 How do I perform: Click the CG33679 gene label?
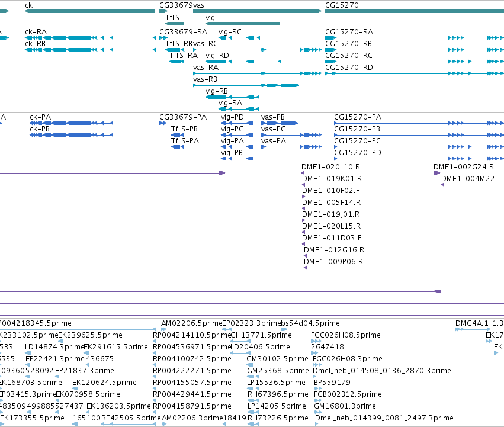(176, 5)
